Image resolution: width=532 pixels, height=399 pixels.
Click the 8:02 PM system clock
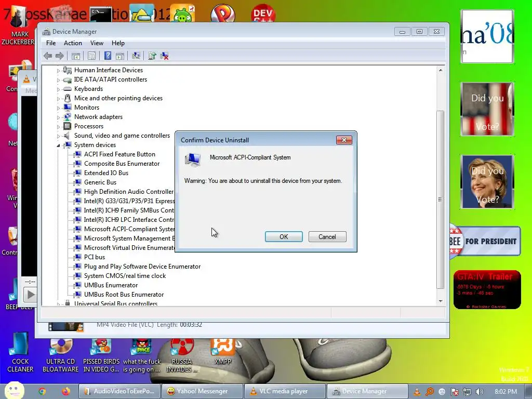pyautogui.click(x=506, y=392)
